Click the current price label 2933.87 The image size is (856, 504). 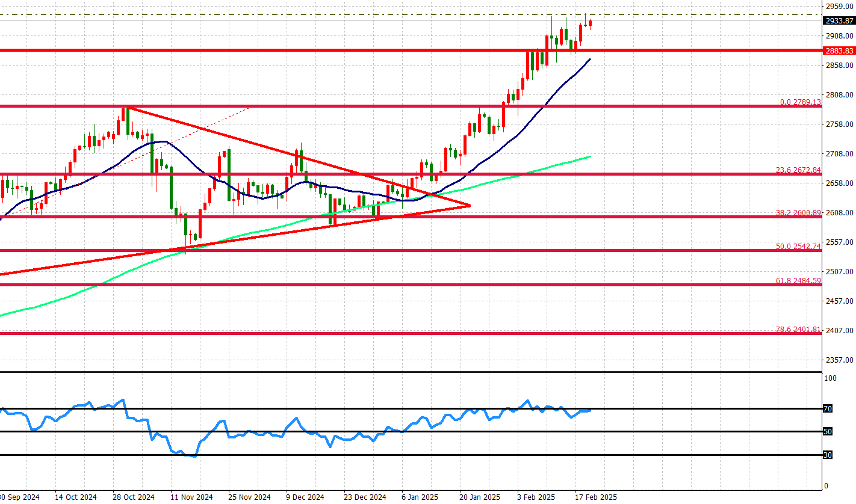pos(839,20)
